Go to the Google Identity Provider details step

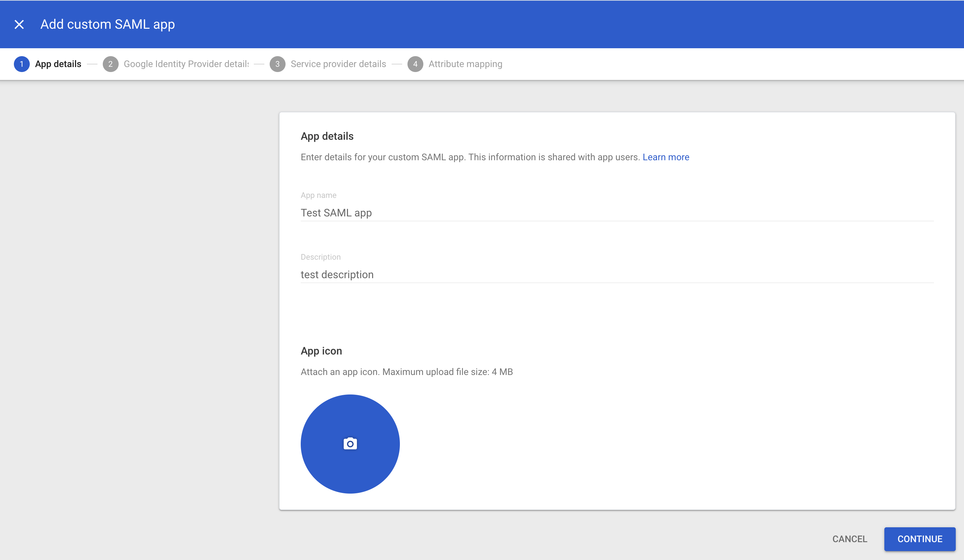(186, 64)
